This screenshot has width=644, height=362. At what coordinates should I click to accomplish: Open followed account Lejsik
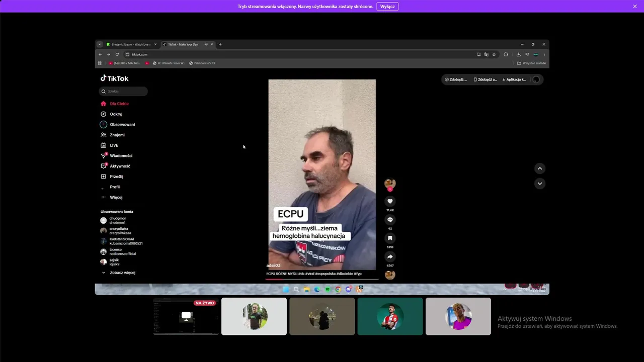110,262
